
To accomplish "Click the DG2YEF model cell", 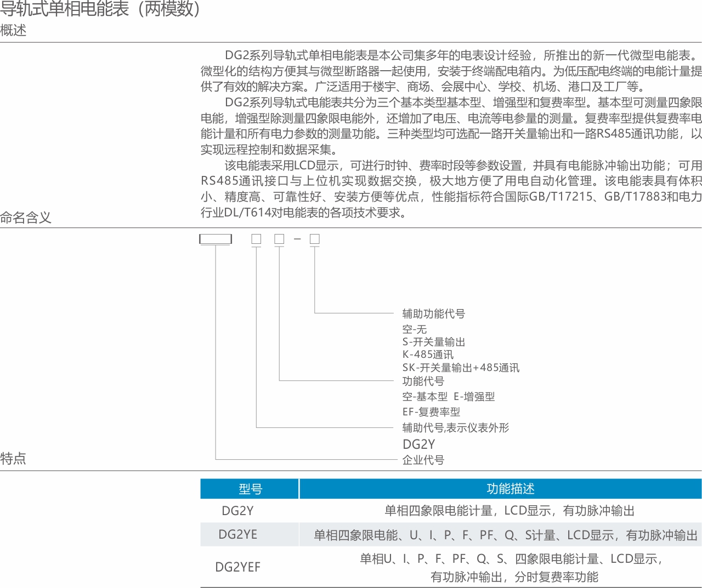I will (237, 567).
